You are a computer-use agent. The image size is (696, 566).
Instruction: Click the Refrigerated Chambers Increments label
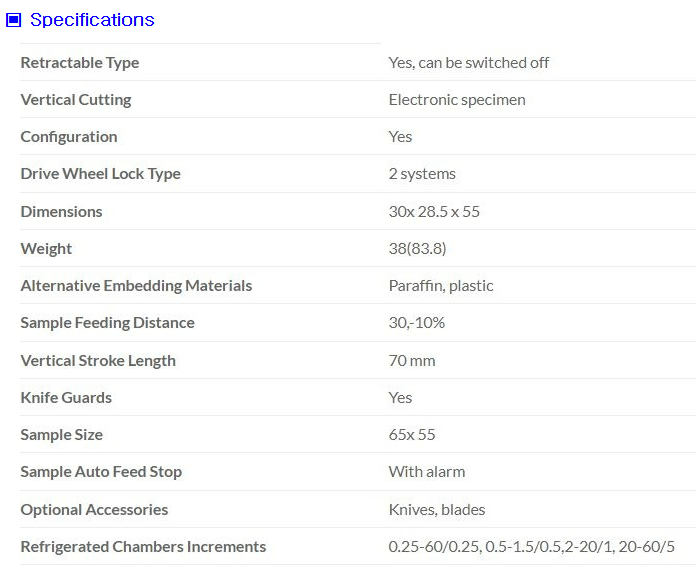tap(143, 547)
